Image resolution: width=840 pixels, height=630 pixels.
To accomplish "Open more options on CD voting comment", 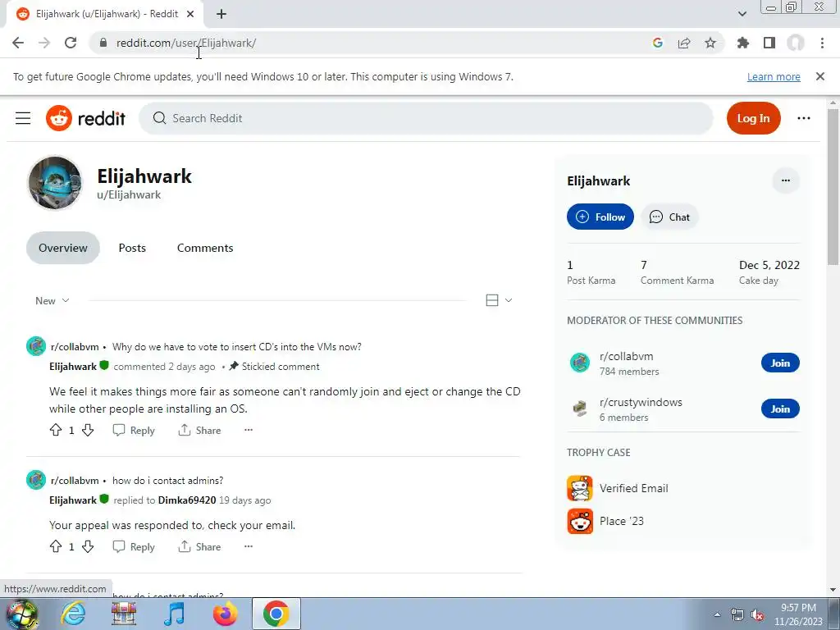I will (248, 430).
